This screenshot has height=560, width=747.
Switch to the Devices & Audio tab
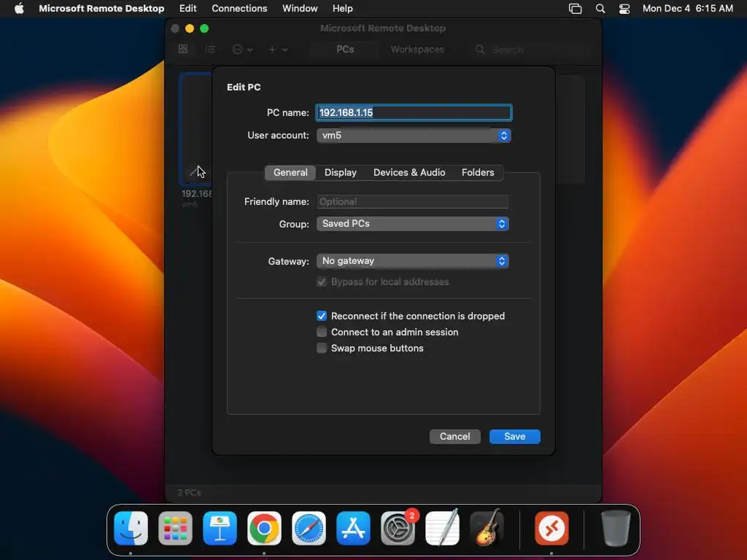409,172
